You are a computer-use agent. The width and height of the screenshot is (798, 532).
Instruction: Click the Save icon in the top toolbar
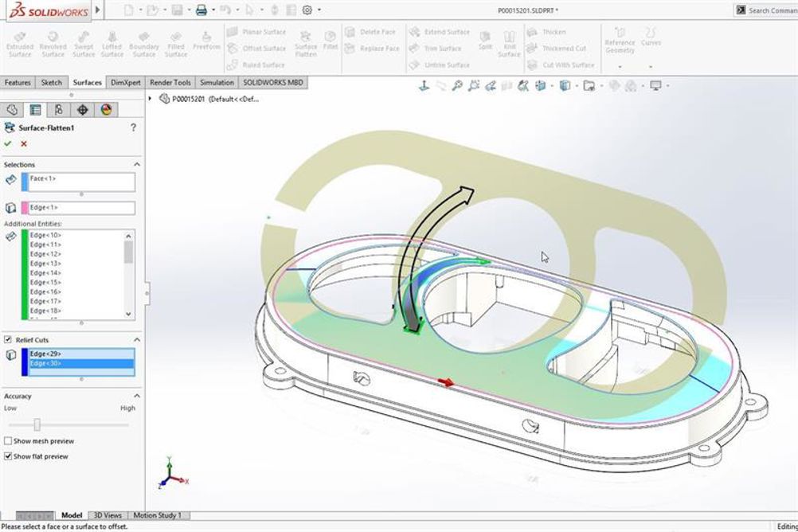pyautogui.click(x=177, y=10)
